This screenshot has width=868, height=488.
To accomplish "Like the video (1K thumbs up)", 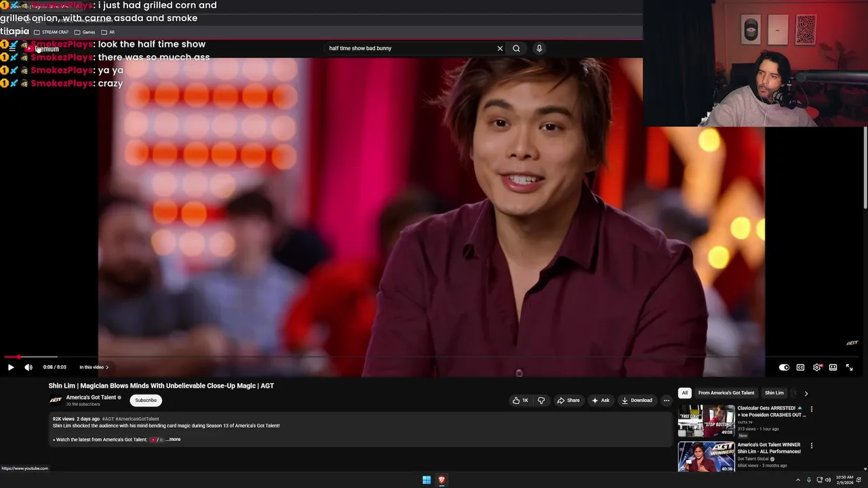I will click(x=520, y=401).
